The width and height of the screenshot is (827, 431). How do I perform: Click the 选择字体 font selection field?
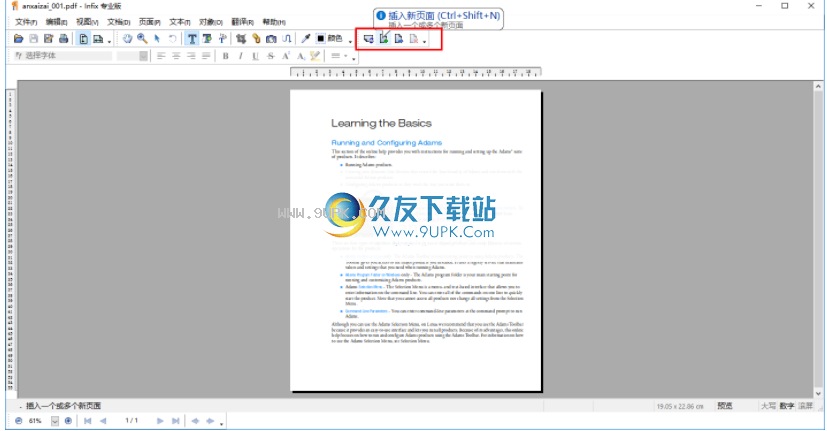(x=62, y=55)
